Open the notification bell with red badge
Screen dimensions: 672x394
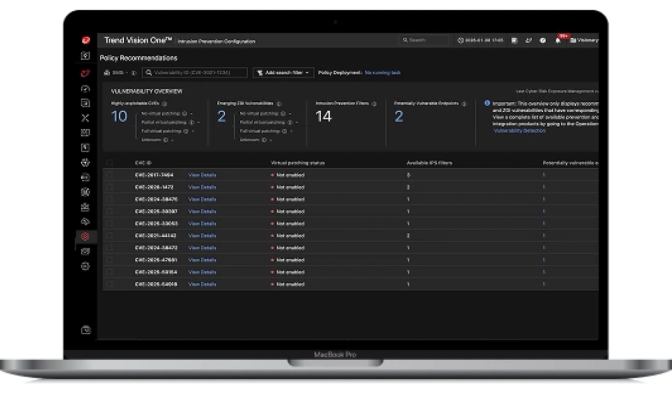pos(558,40)
